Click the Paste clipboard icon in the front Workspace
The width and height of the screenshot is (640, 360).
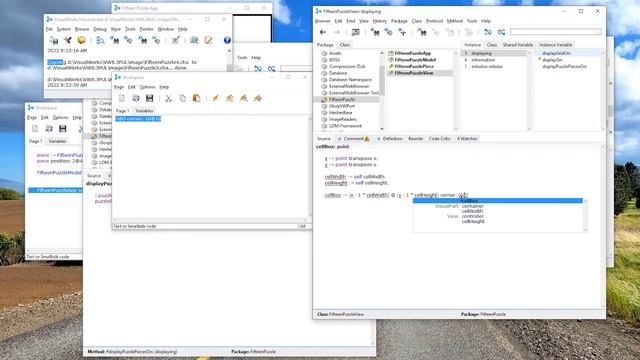point(196,98)
